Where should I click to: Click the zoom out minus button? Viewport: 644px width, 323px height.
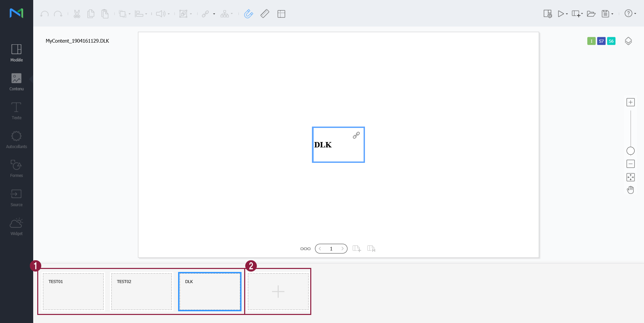point(630,164)
